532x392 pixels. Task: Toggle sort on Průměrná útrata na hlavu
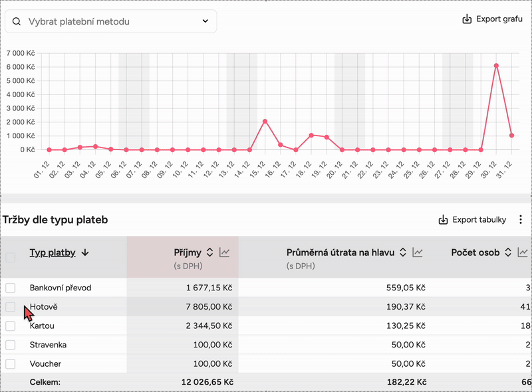click(403, 252)
